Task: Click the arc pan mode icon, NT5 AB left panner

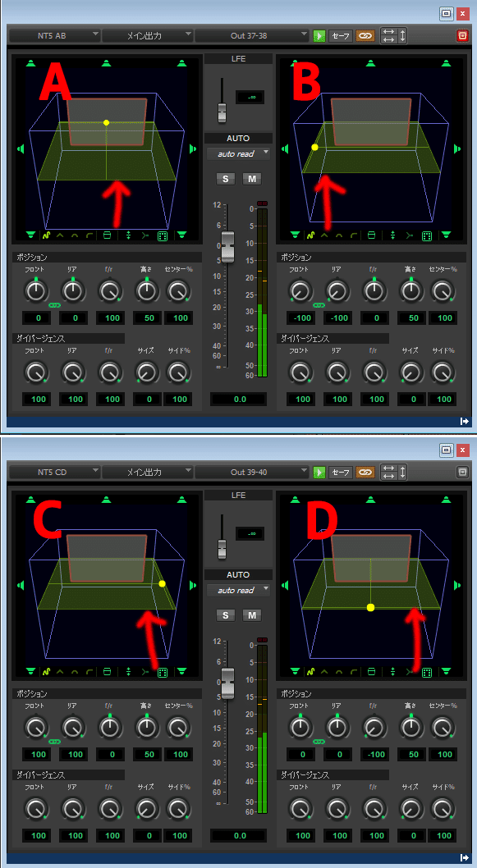Action: point(75,235)
